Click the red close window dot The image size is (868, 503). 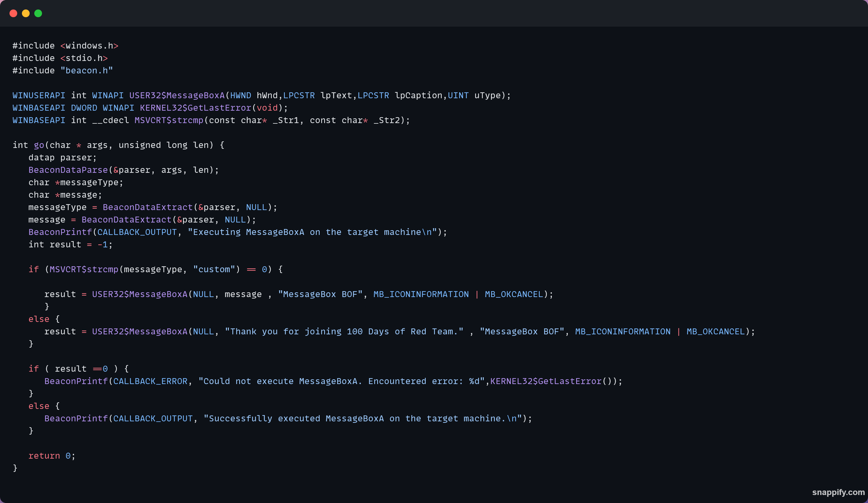click(13, 13)
